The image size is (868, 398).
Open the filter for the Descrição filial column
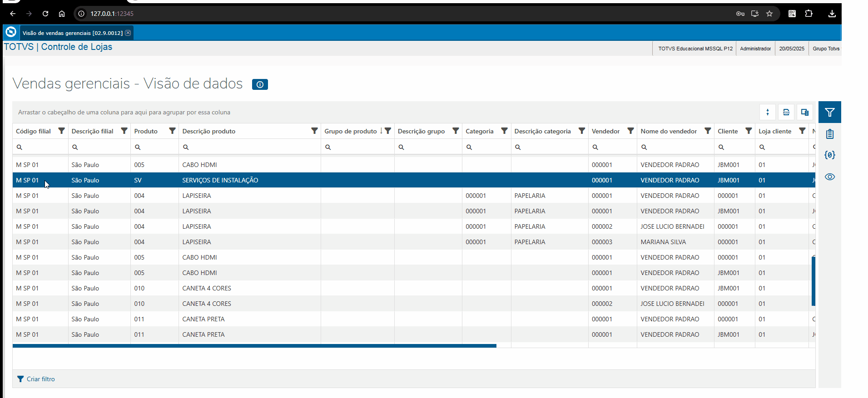(x=124, y=131)
